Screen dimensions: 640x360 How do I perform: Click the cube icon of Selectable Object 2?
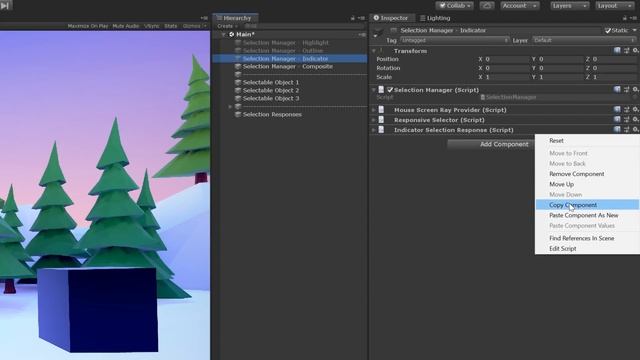click(x=238, y=90)
